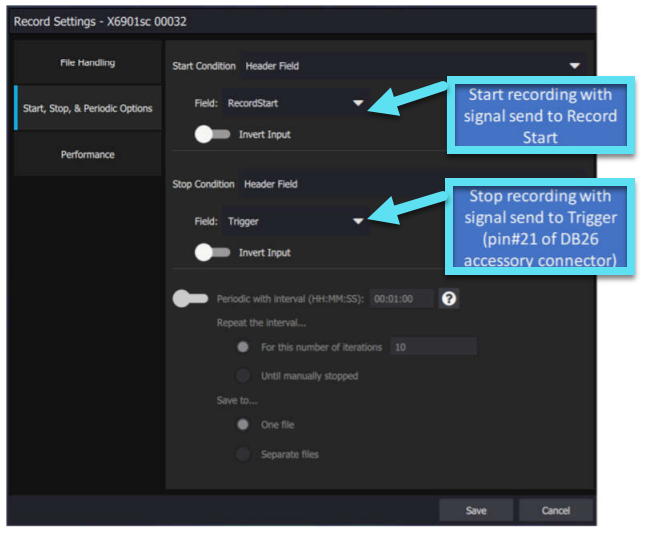This screenshot has width=646, height=537.
Task: Expand the Start Condition dropdown
Action: point(574,66)
